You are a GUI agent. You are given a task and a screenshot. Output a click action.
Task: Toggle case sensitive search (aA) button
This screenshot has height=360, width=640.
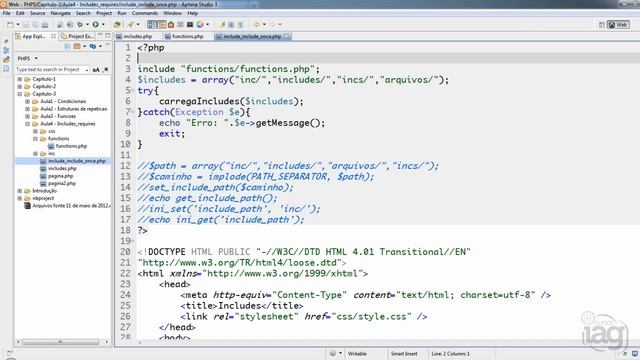point(96,70)
